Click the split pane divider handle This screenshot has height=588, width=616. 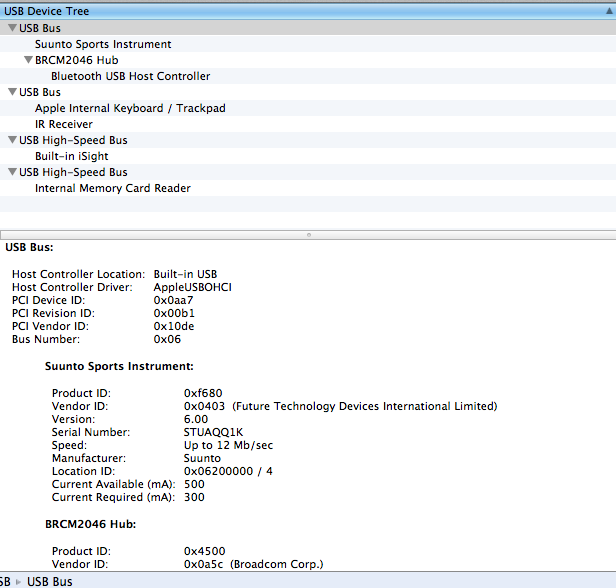pos(308,234)
